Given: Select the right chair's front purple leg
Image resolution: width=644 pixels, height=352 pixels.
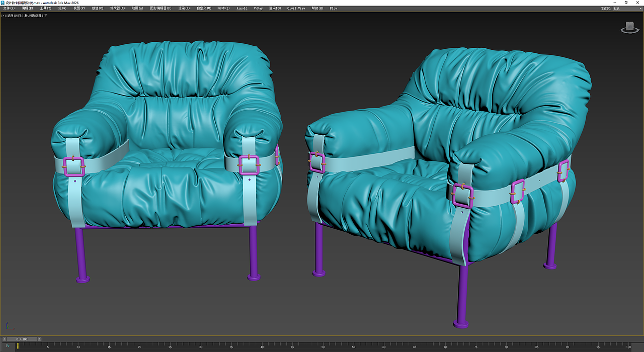Looking at the screenshot, I should [461, 297].
